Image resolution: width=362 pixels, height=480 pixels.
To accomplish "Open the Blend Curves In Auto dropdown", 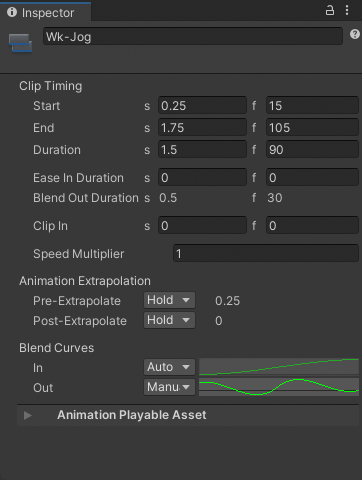I will coord(169,367).
